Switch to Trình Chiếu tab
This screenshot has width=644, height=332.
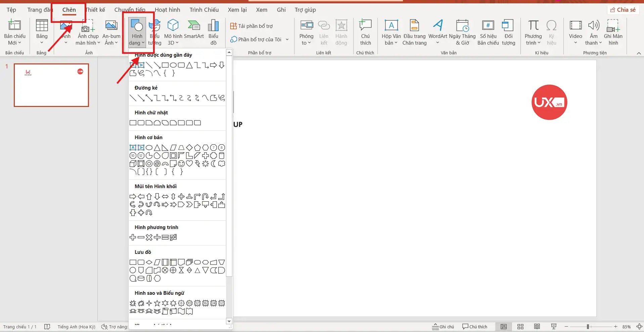coord(204,10)
